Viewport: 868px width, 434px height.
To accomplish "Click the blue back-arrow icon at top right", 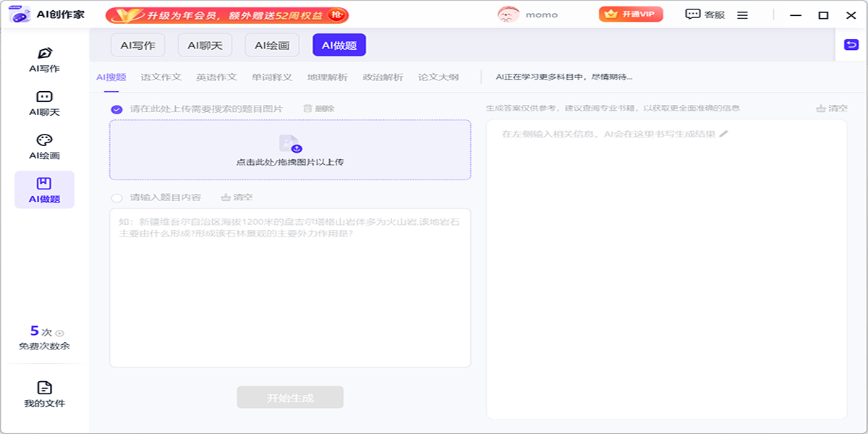I will click(x=851, y=45).
